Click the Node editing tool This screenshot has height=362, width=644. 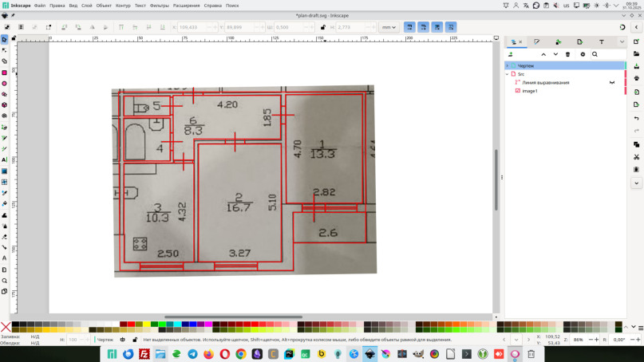(x=4, y=50)
